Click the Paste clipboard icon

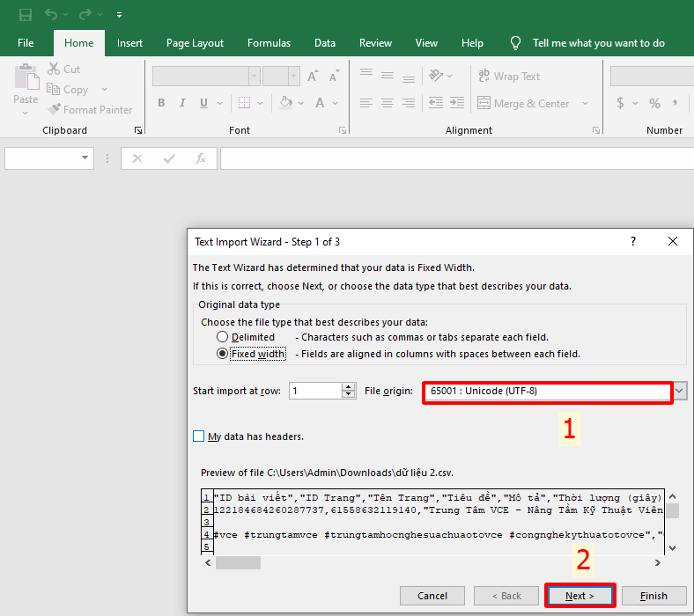[x=26, y=77]
